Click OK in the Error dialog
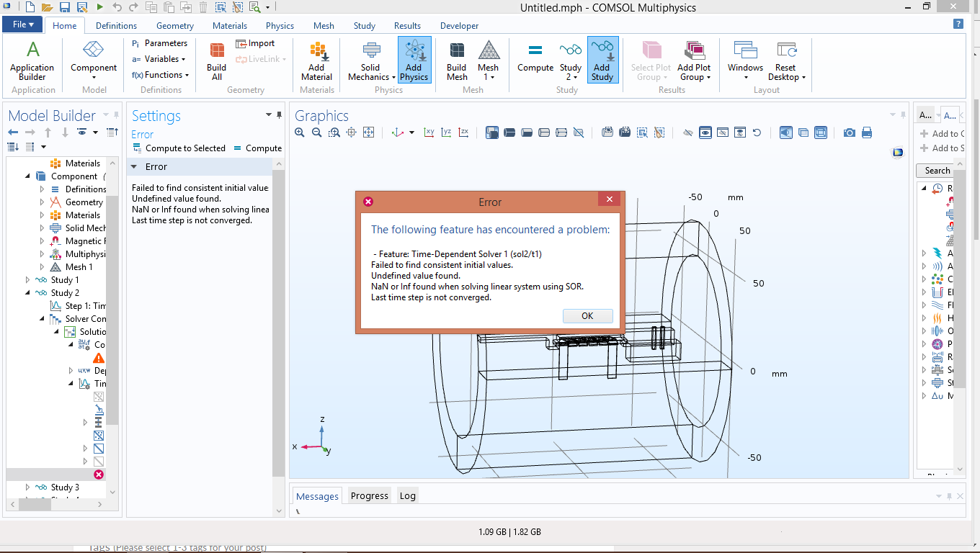 587,316
